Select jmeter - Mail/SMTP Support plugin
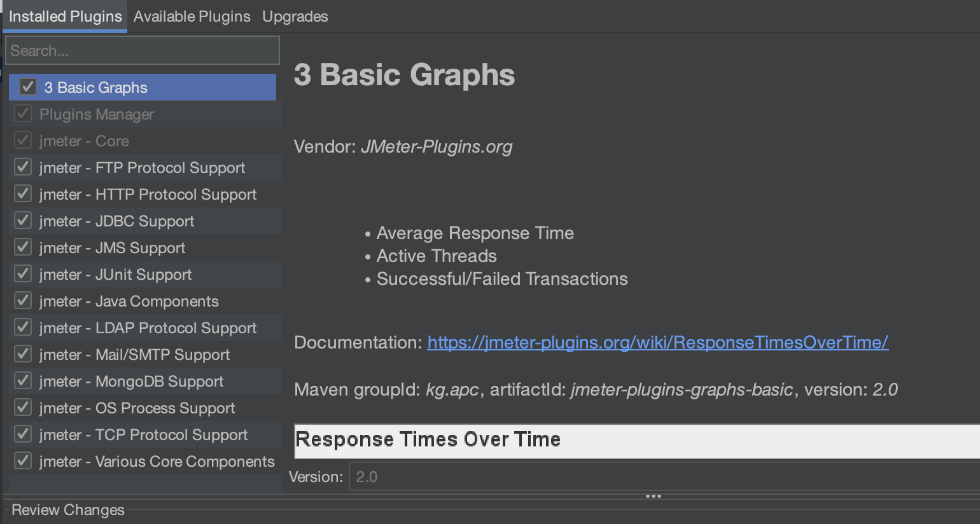The image size is (980, 524). point(134,355)
